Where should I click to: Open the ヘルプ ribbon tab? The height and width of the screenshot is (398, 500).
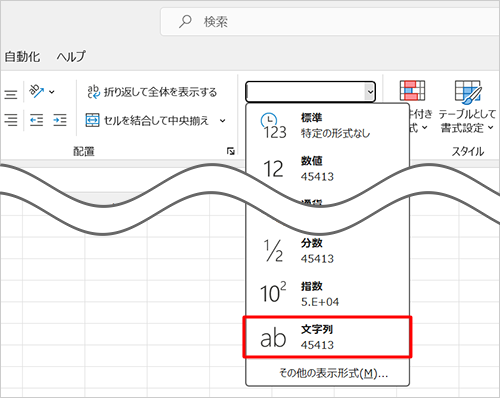[71, 56]
